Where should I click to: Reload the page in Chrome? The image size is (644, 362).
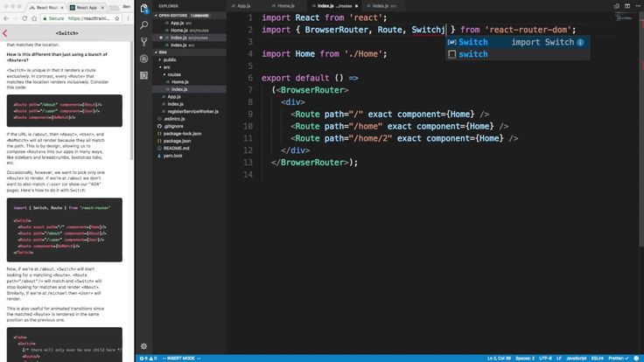[x=24, y=18]
